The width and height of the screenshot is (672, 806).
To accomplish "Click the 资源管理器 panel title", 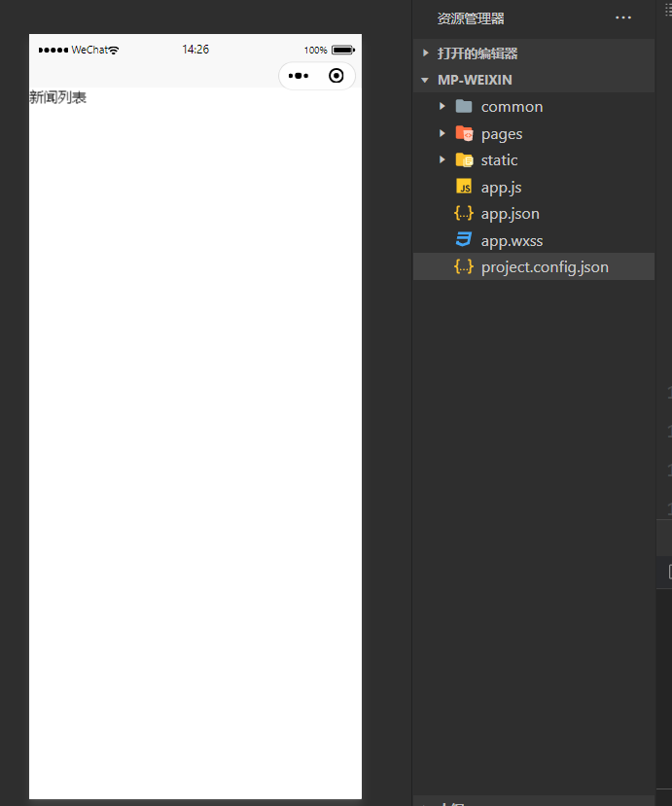I will click(x=471, y=18).
